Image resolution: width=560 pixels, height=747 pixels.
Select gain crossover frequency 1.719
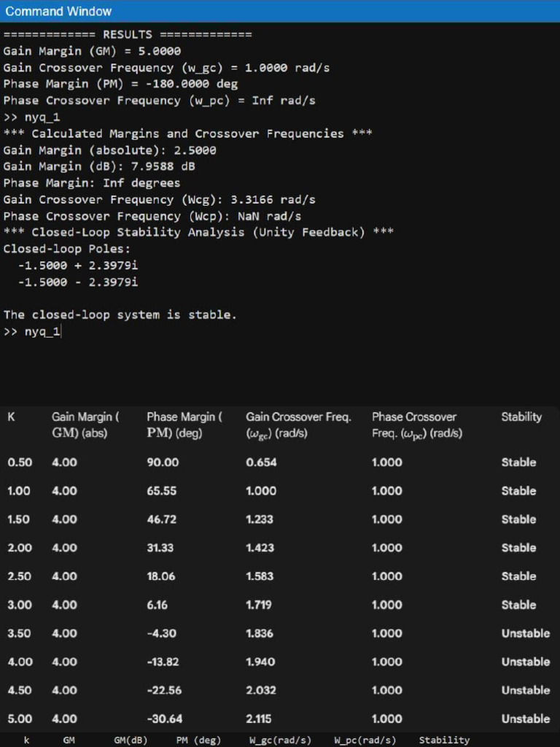coord(259,605)
